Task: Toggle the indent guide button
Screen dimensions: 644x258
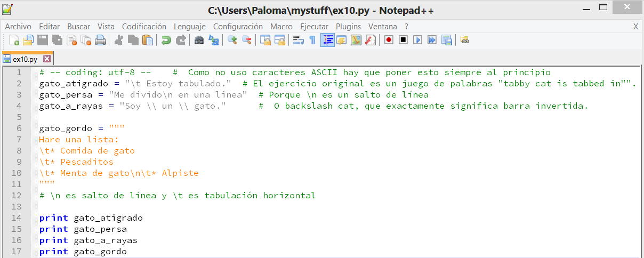Action: coord(327,40)
